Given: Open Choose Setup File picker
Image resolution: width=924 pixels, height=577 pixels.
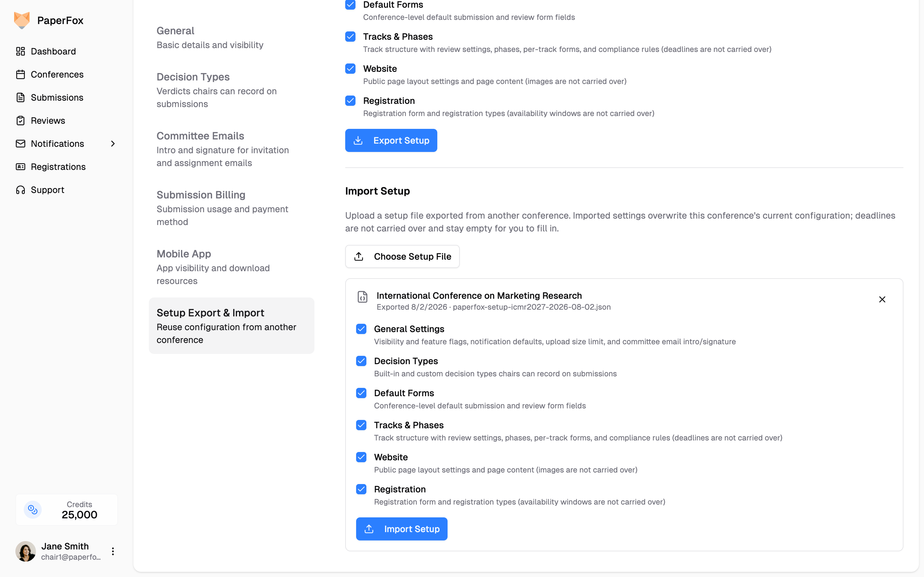Looking at the screenshot, I should coord(402,256).
